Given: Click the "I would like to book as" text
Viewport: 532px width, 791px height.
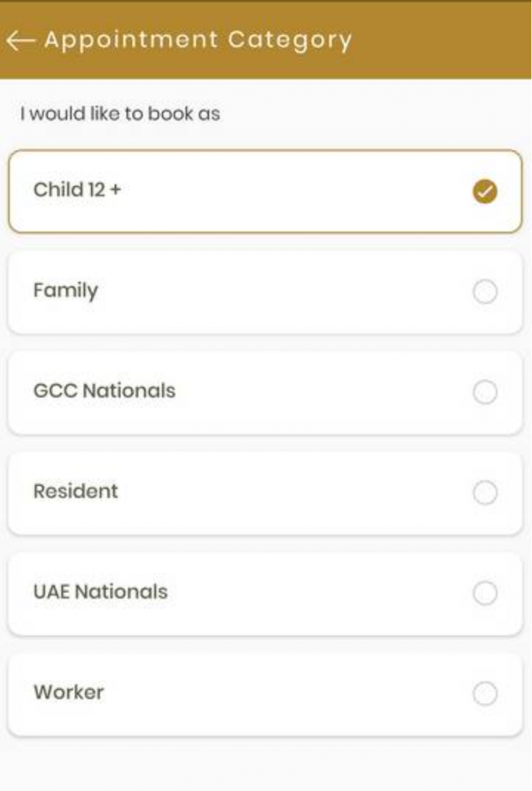Looking at the screenshot, I should tap(120, 114).
